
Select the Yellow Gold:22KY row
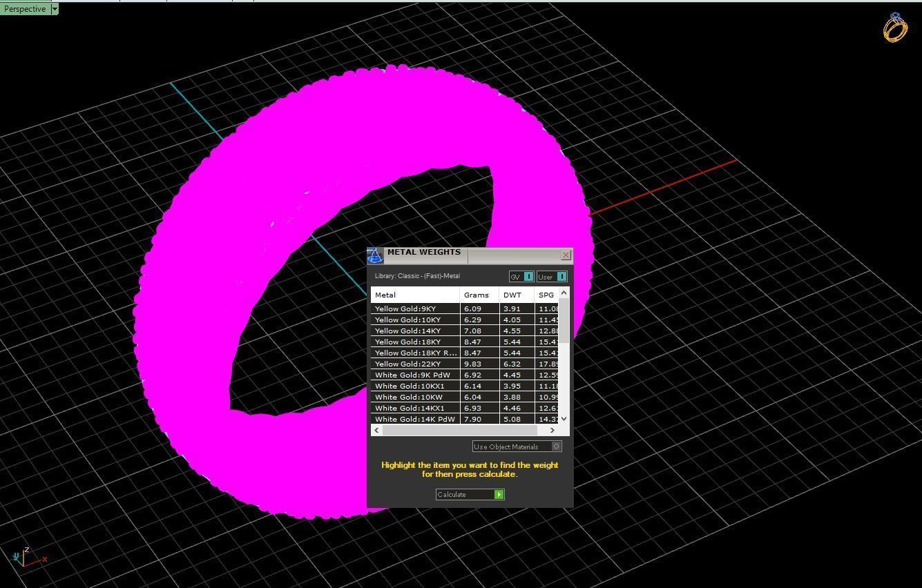tap(465, 364)
